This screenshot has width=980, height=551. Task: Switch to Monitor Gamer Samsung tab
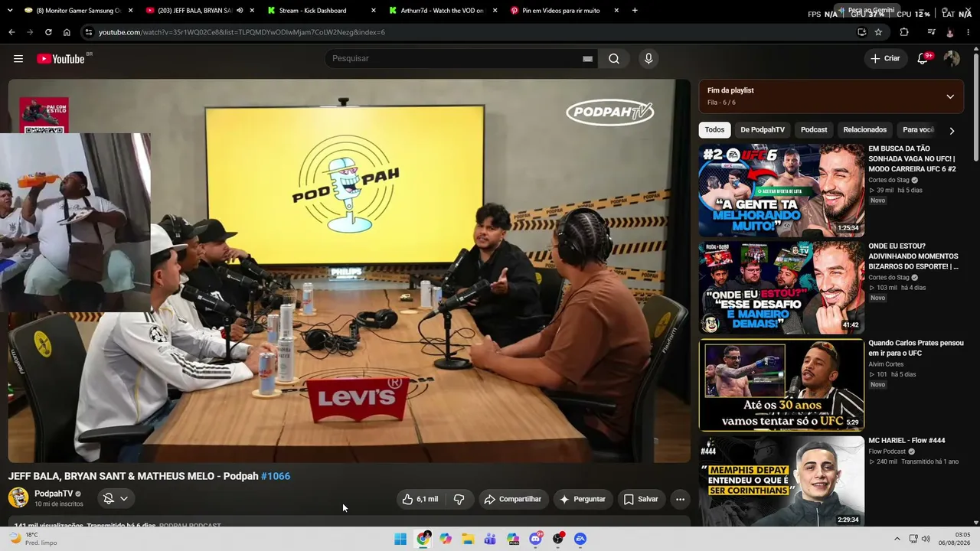click(73, 11)
